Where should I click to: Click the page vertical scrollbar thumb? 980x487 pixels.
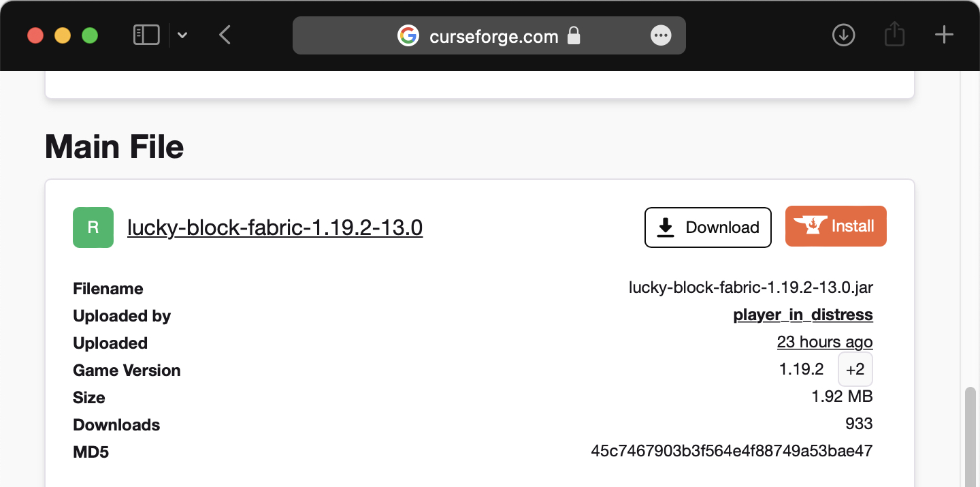click(972, 437)
